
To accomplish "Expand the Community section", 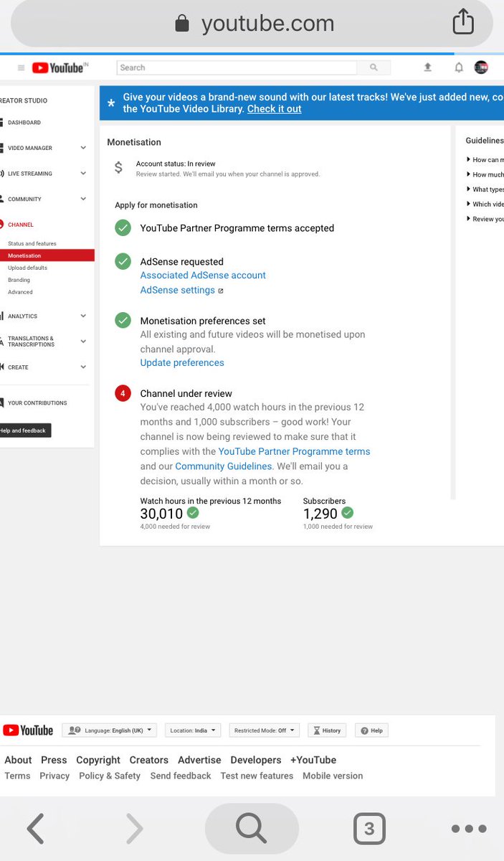I will coord(83,199).
